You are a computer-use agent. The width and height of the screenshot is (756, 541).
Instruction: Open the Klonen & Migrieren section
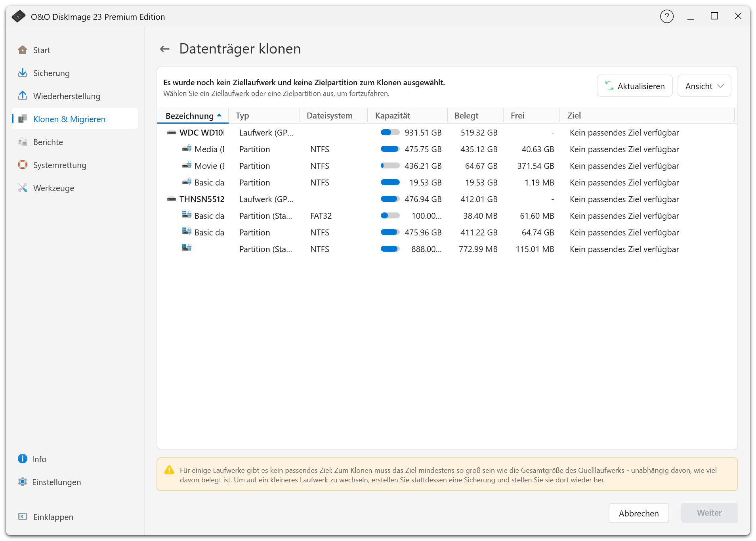coord(75,119)
